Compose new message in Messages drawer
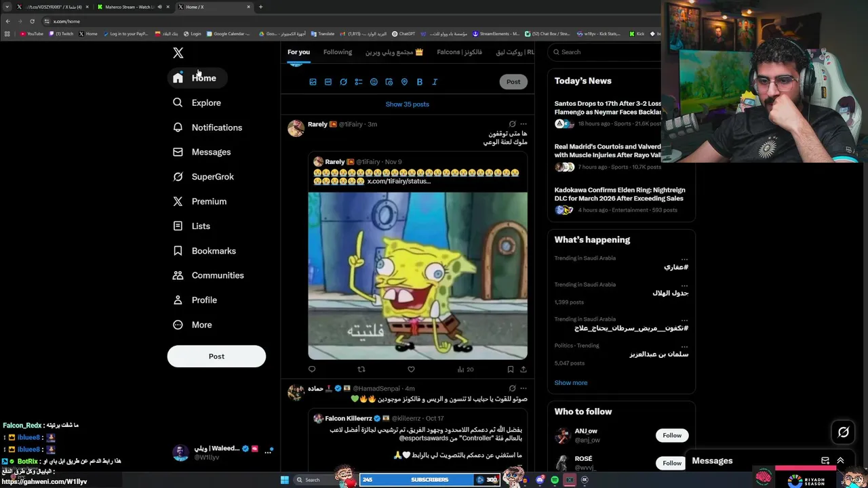868x488 pixels. [x=825, y=461]
